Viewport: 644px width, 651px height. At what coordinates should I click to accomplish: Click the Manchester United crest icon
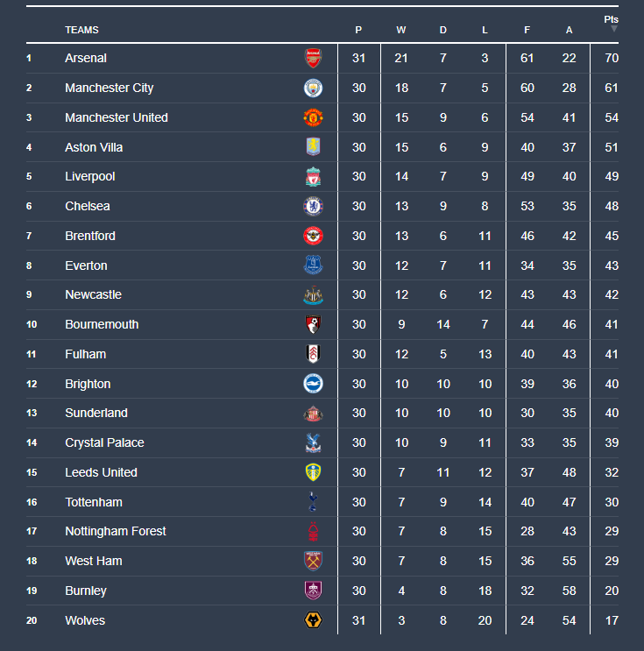tap(313, 117)
